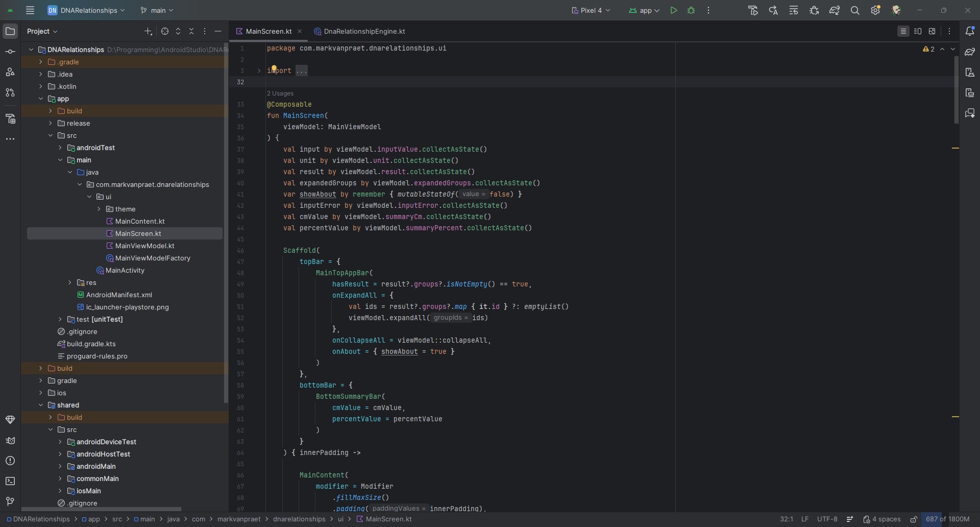Viewport: 980px width, 527px height.
Task: Click the Select Opened File target icon
Action: tap(165, 31)
